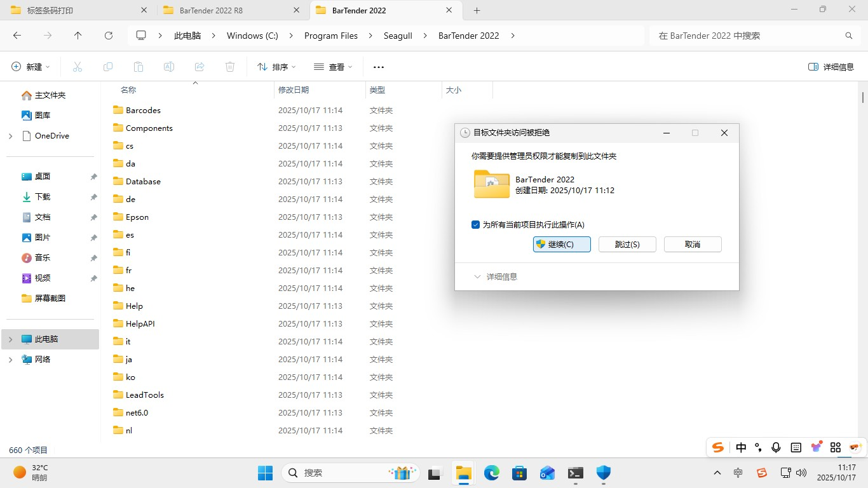
Task: Open the 排序 (Sort) dropdown
Action: tap(277, 67)
